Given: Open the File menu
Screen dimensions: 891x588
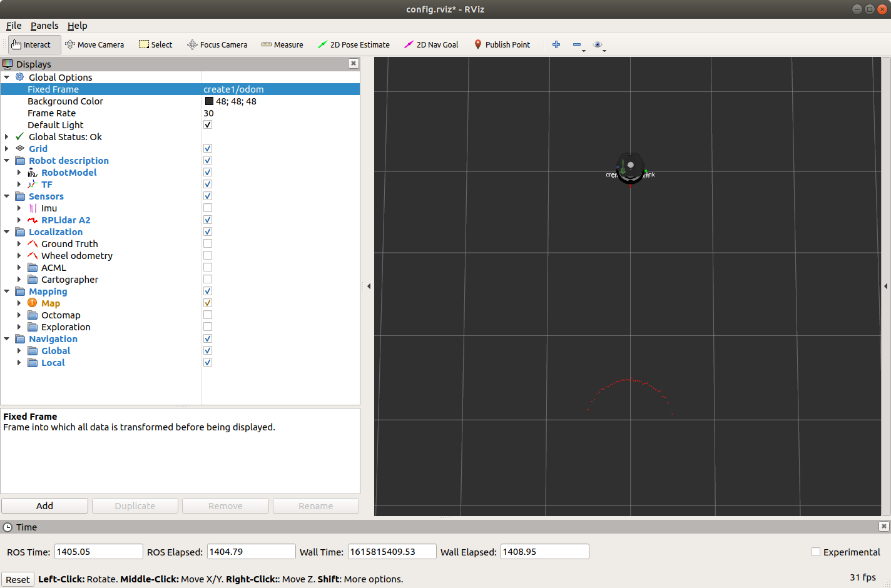Looking at the screenshot, I should point(14,26).
